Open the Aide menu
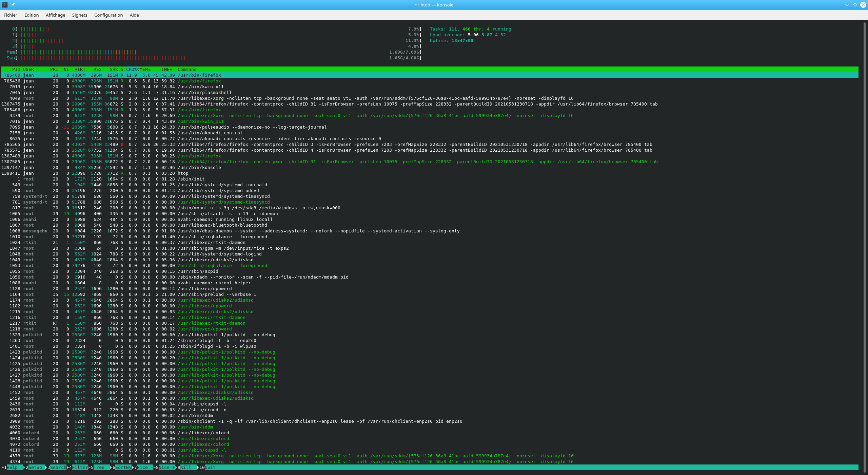Viewport: 868px width, 475px height. [134, 15]
